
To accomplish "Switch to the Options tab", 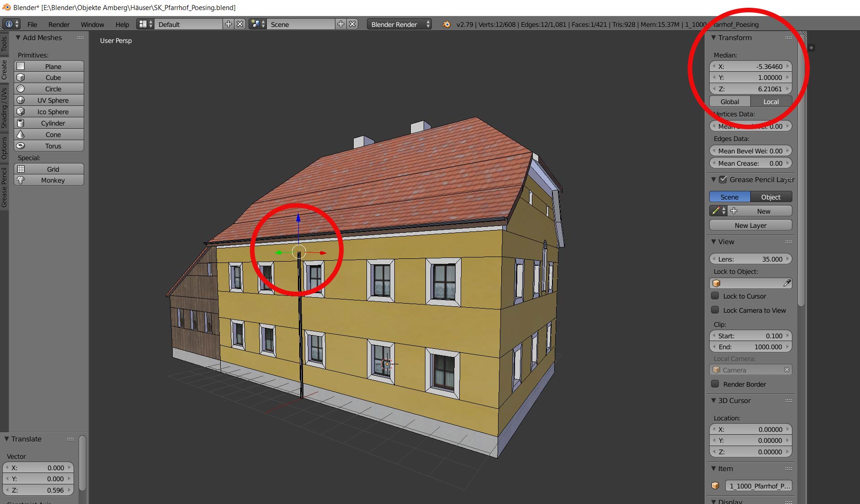I will point(4,148).
